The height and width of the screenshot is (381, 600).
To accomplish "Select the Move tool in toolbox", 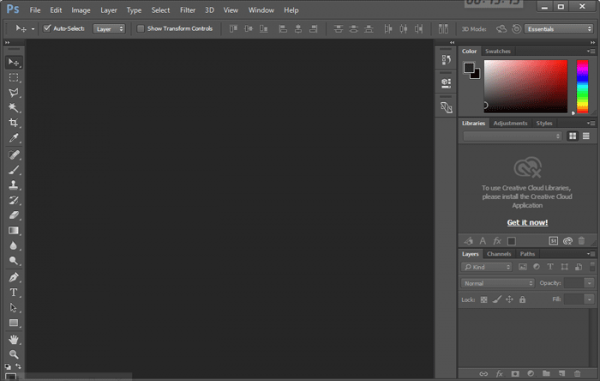I will [x=14, y=62].
